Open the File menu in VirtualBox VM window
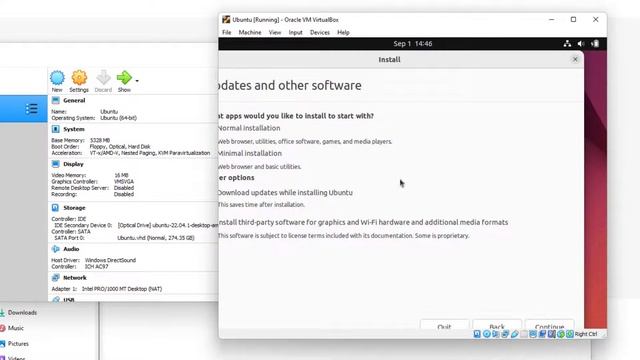 click(227, 32)
